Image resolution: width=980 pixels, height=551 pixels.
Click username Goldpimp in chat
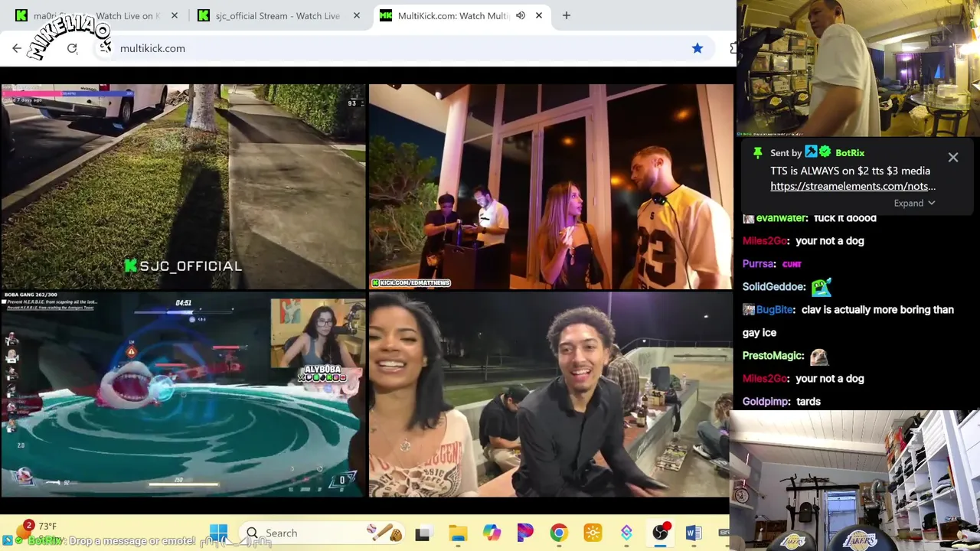point(766,401)
